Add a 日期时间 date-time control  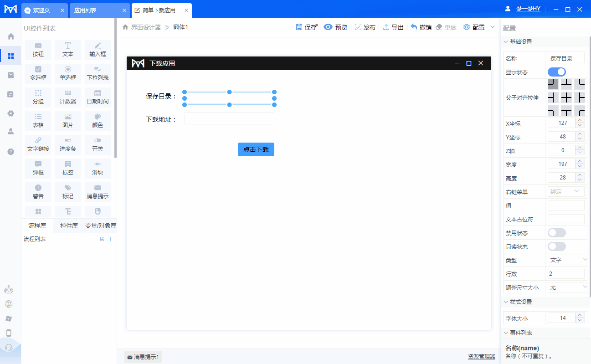(98, 97)
